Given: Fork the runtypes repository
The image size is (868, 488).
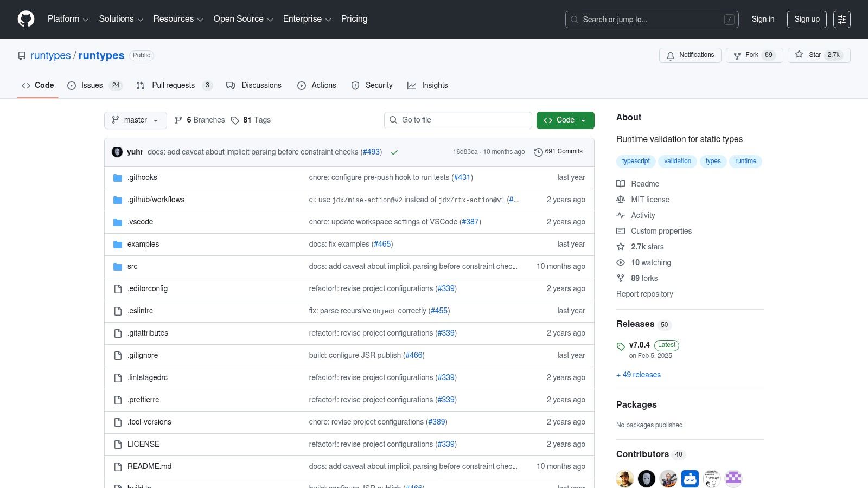Looking at the screenshot, I should pos(754,55).
